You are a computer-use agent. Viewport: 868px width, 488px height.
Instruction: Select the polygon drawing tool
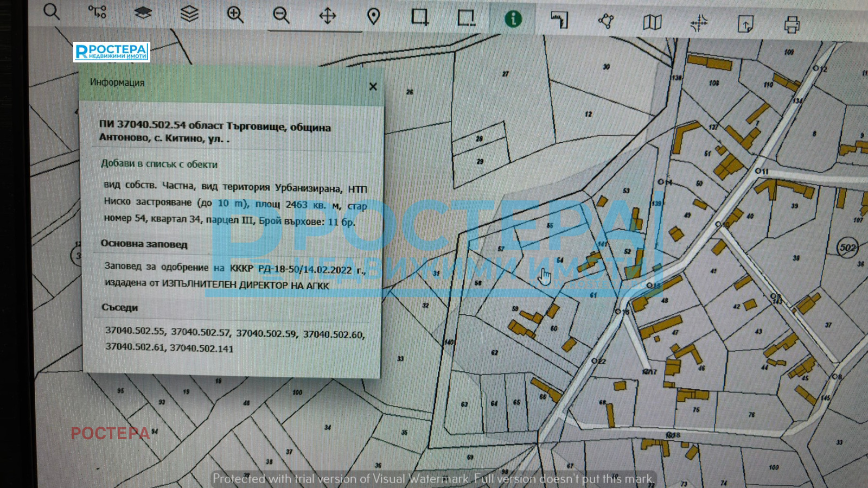click(606, 21)
